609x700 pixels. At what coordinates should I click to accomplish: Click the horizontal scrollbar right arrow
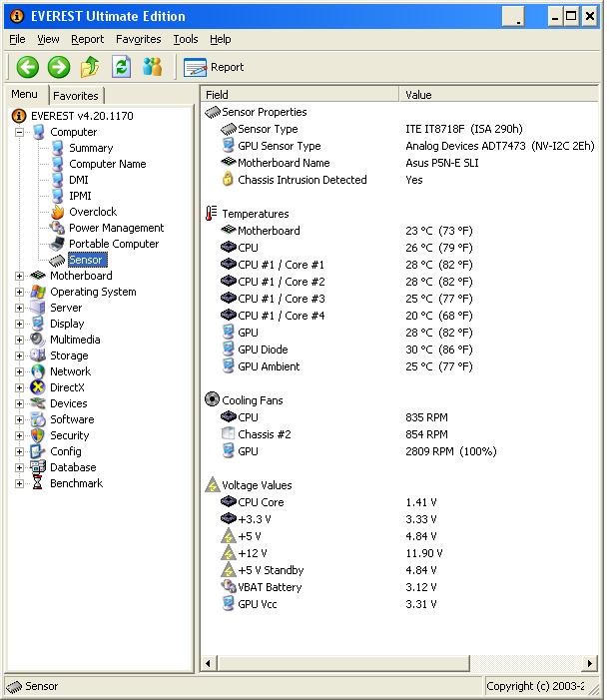590,663
